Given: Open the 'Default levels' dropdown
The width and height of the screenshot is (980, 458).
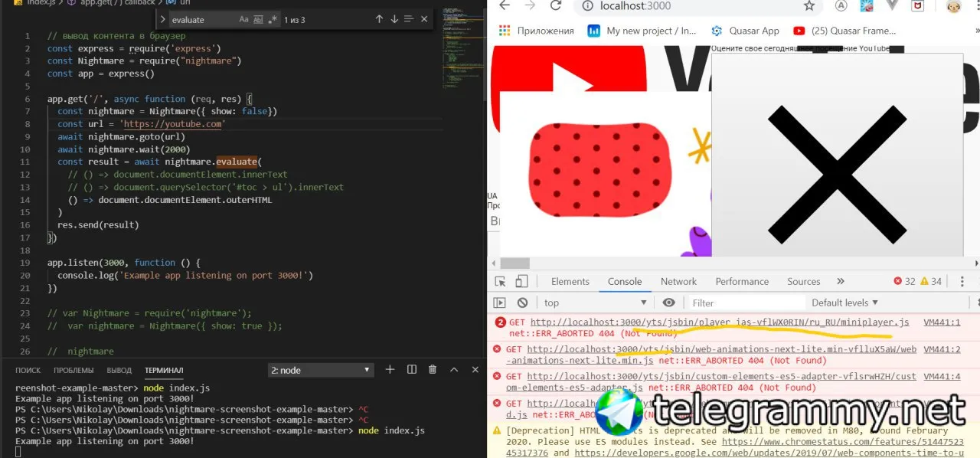Looking at the screenshot, I should click(x=844, y=303).
